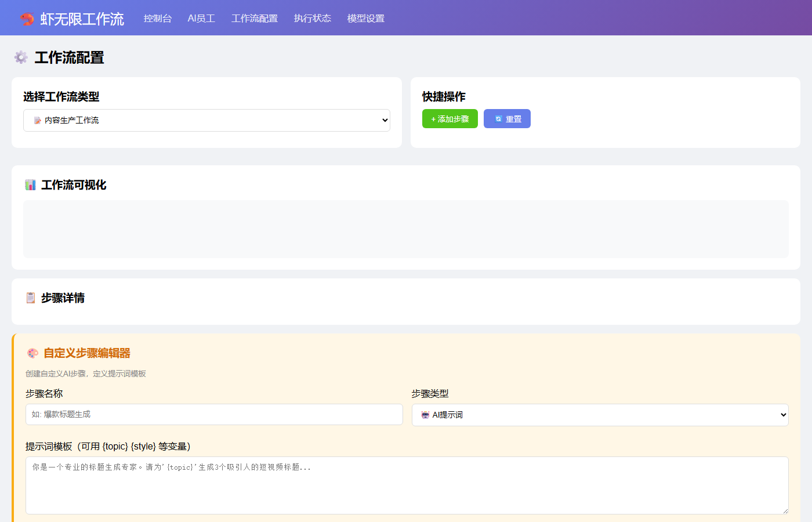Click the bar chart icon beside 工作流可视化
Screen dimensions: 812x522
point(31,185)
